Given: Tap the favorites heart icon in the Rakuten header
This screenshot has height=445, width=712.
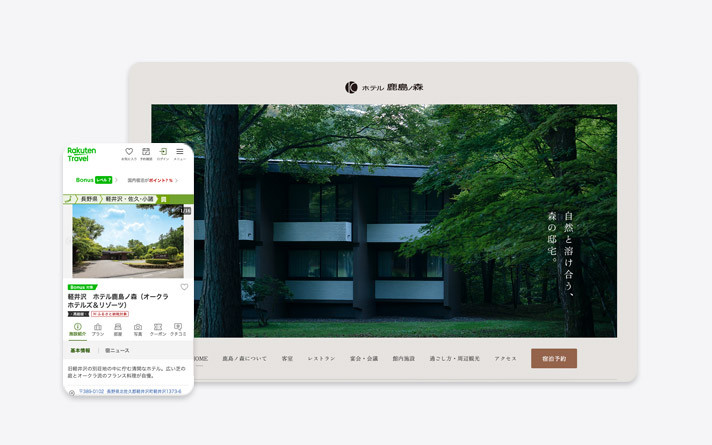Looking at the screenshot, I should [129, 152].
